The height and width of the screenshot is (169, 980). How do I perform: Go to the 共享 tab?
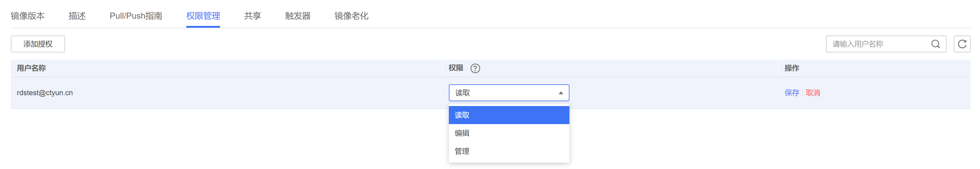tap(253, 16)
